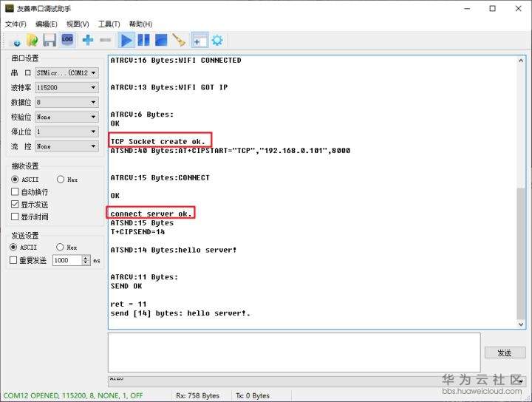The width and height of the screenshot is (532, 402).
Task: Click the Rx: 758 Bytes status entry
Action: point(197,395)
